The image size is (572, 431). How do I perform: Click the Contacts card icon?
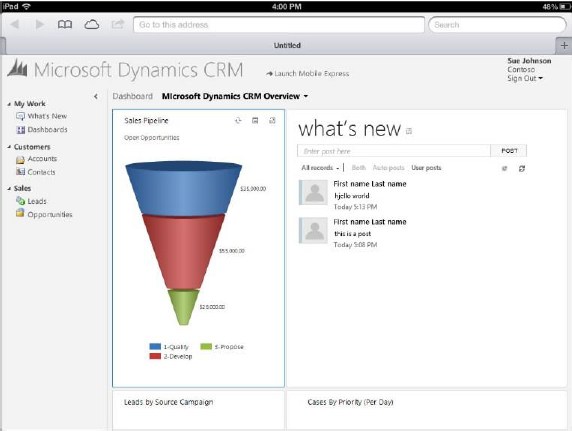[x=21, y=172]
